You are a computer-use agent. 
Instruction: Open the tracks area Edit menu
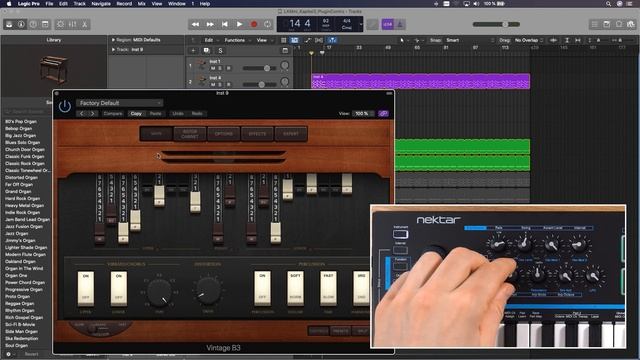pos(210,40)
